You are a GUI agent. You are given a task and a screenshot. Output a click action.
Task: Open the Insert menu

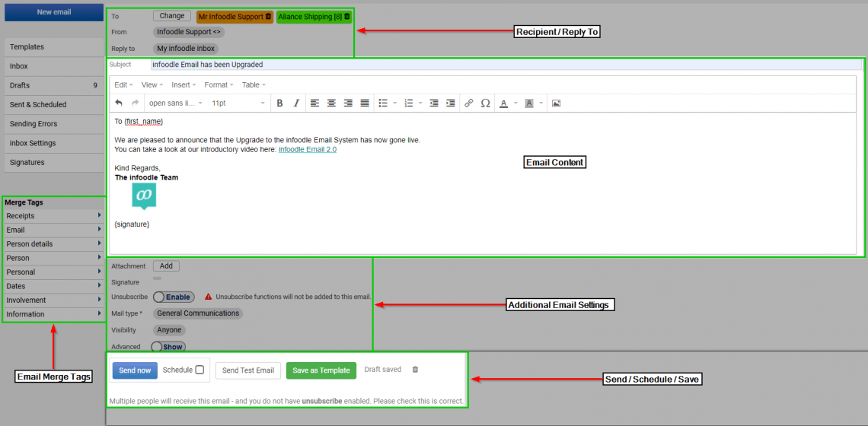pyautogui.click(x=183, y=84)
